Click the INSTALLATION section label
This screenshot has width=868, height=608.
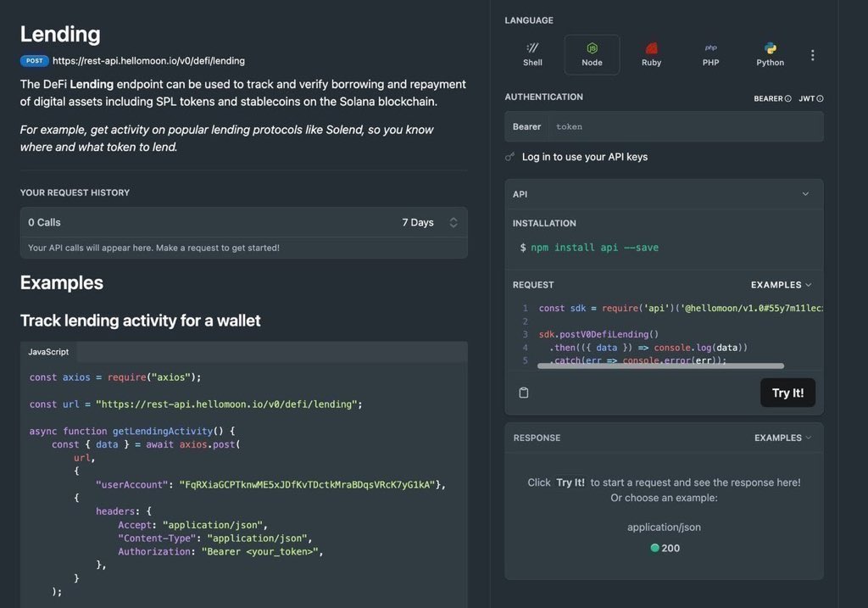544,223
